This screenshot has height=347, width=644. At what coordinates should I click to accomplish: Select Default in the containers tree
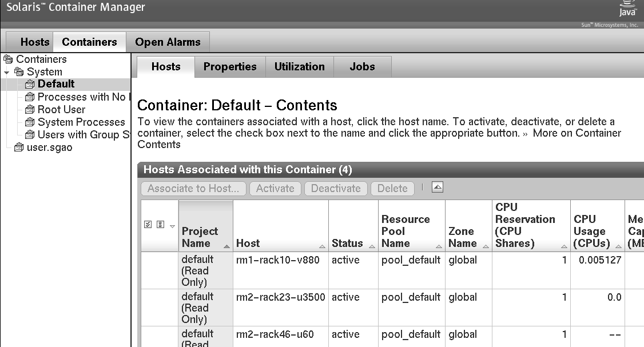pyautogui.click(x=56, y=84)
